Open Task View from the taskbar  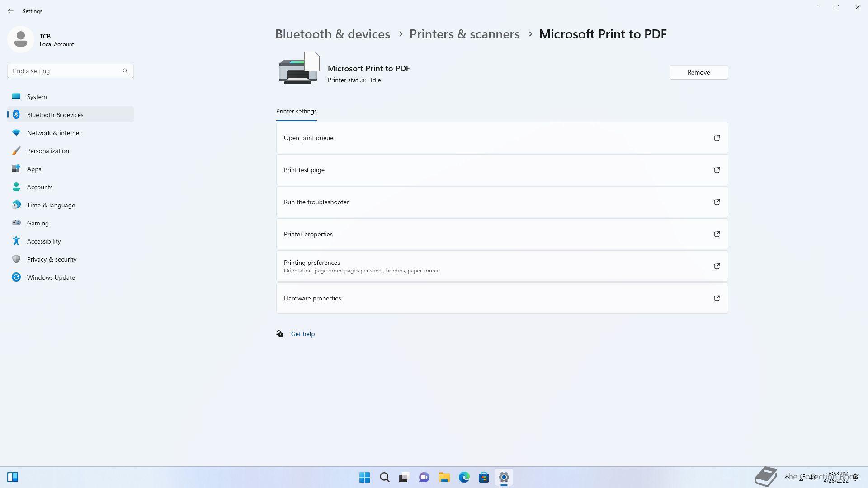click(x=404, y=477)
